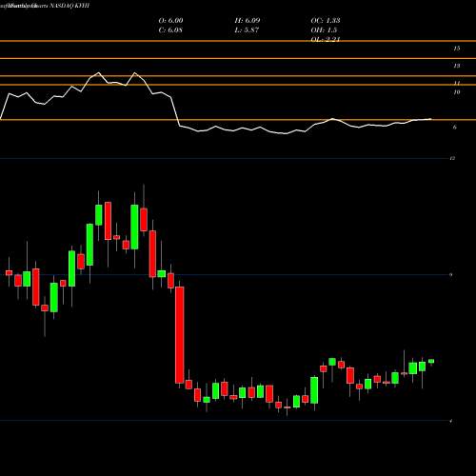This screenshot has width=476, height=476.
Task: Click price axis label 9 on candlestick chart
Action: [x=451, y=275]
